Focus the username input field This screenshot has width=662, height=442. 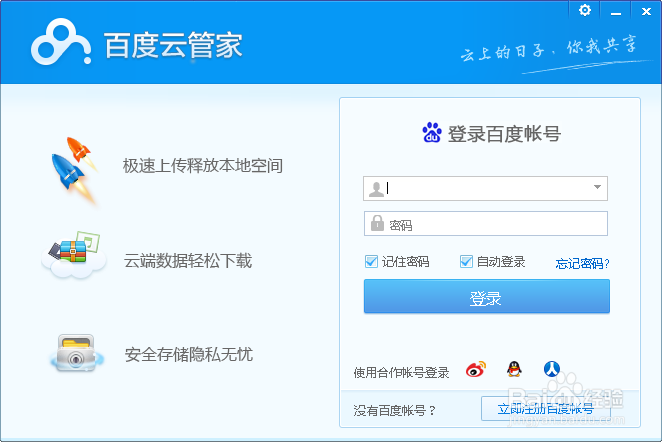click(485, 188)
